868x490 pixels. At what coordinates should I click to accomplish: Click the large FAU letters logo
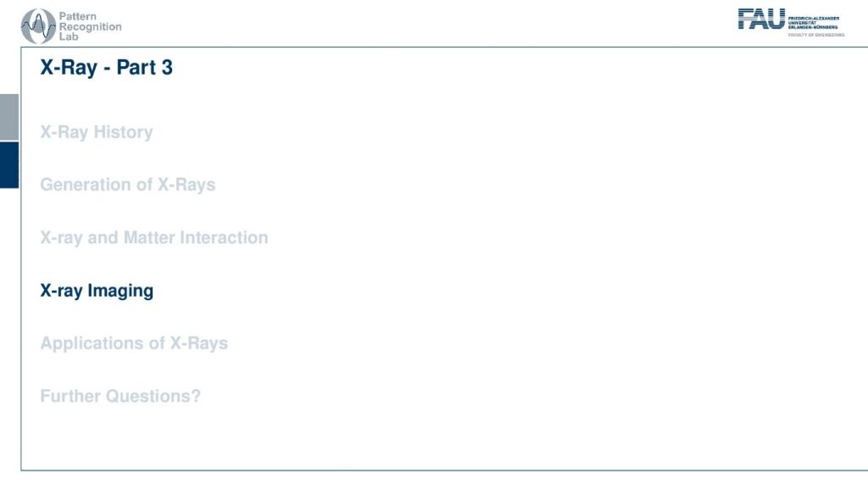[x=762, y=19]
